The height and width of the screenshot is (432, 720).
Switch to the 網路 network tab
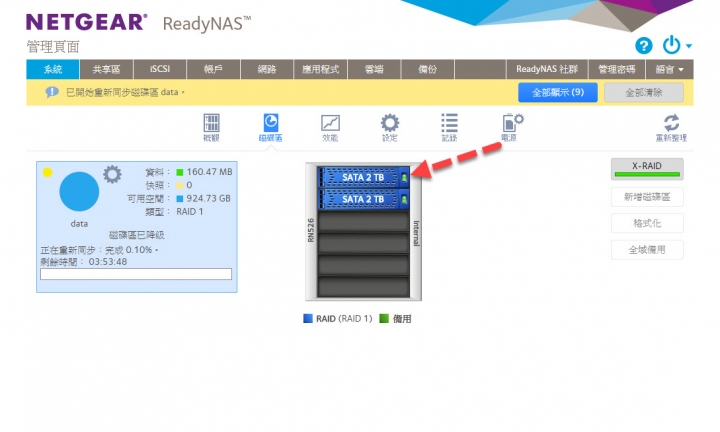[267, 69]
